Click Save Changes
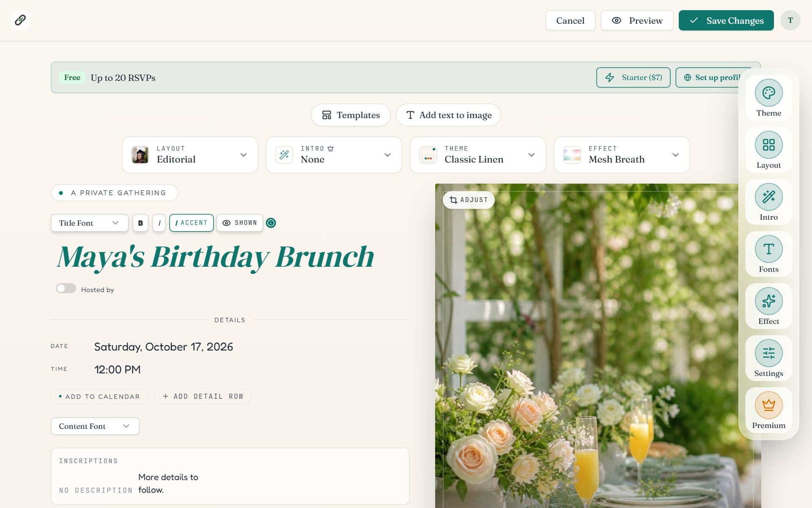This screenshot has width=812, height=508. 726,20
